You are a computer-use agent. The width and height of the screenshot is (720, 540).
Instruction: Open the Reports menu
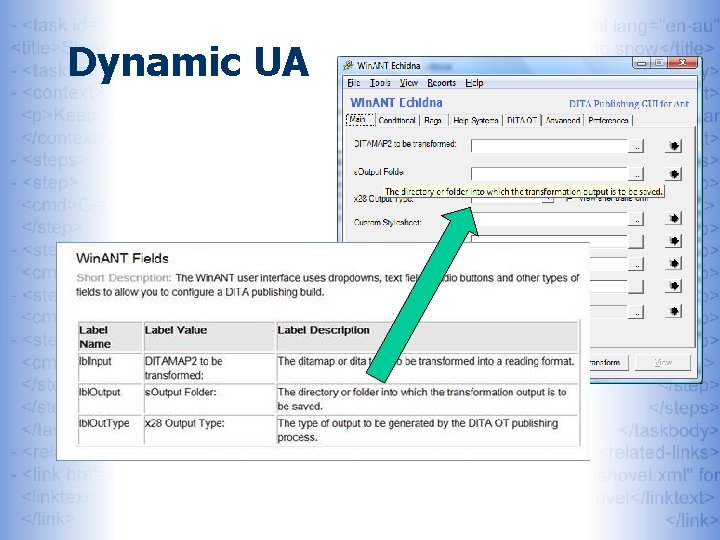(441, 83)
